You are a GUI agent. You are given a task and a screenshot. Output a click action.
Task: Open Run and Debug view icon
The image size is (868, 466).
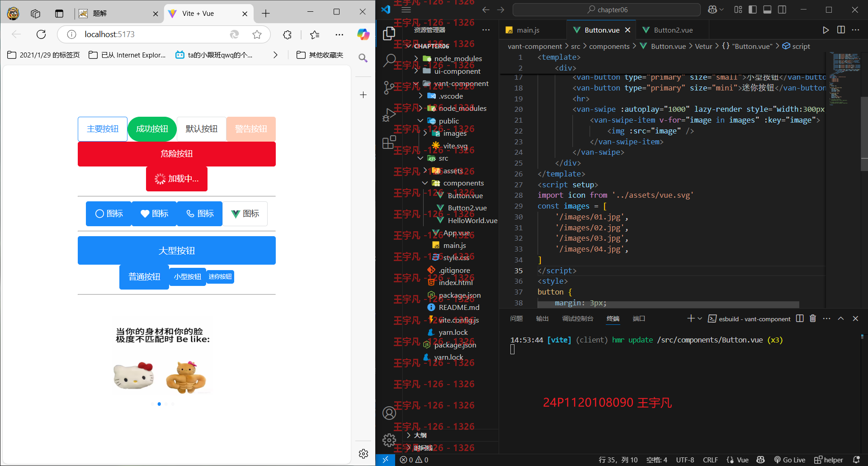pyautogui.click(x=389, y=115)
